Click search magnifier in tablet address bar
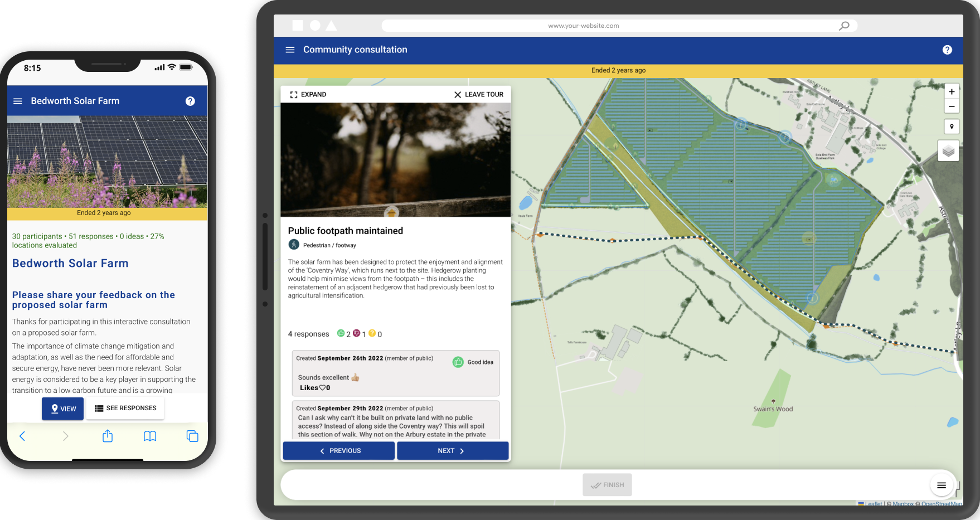Image resolution: width=980 pixels, height=520 pixels. click(x=845, y=26)
